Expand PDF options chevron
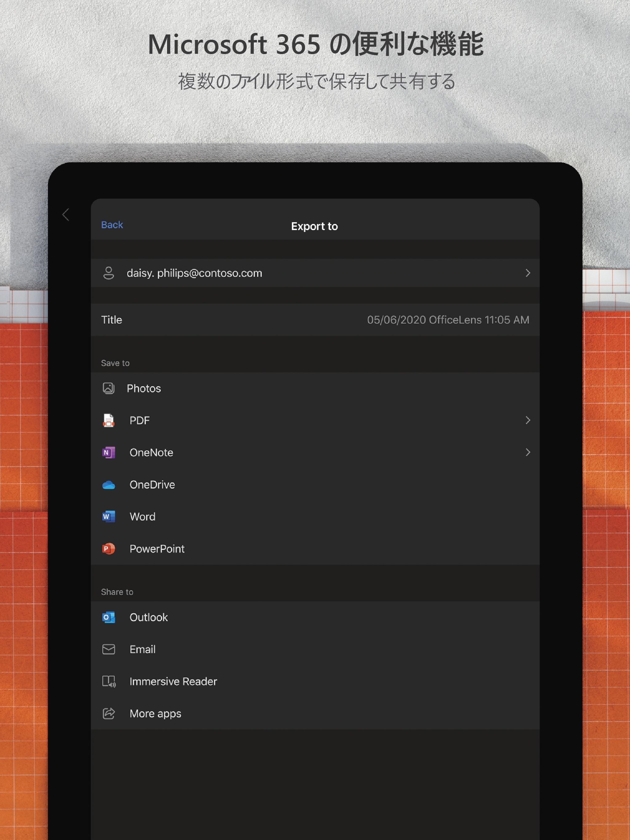The height and width of the screenshot is (840, 630). (527, 420)
